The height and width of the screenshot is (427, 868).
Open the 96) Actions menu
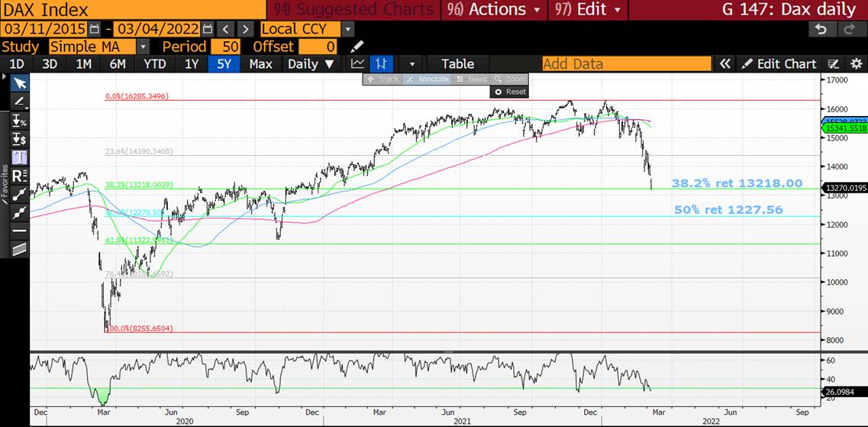pos(494,9)
